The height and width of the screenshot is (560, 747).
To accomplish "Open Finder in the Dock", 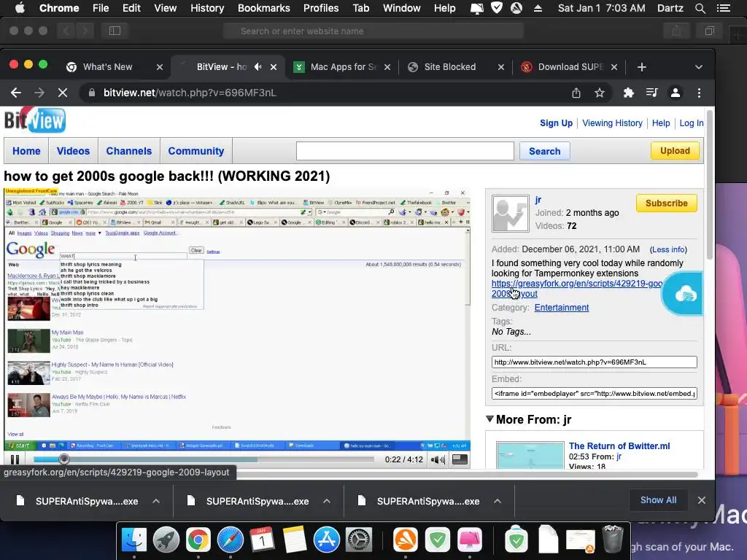I will [134, 540].
